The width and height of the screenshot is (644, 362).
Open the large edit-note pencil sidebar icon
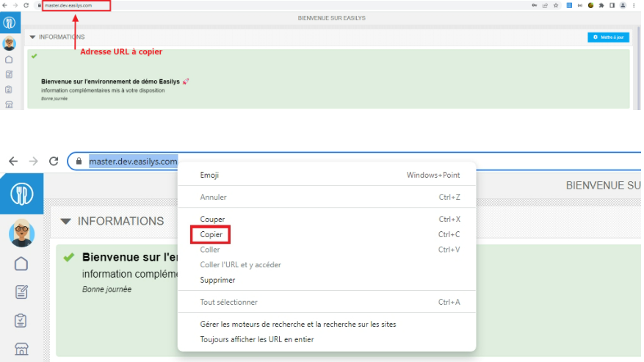(x=21, y=292)
